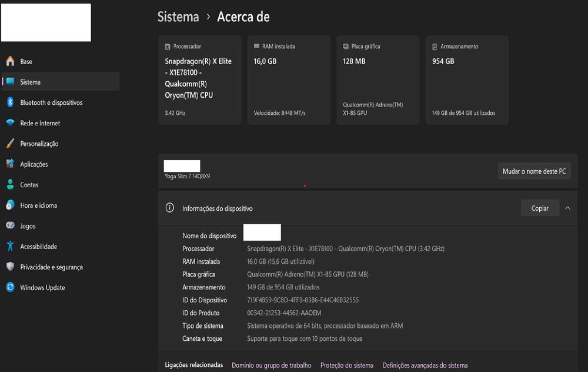This screenshot has height=372, width=588.
Task: Open Contas settings
Action: click(x=61, y=184)
